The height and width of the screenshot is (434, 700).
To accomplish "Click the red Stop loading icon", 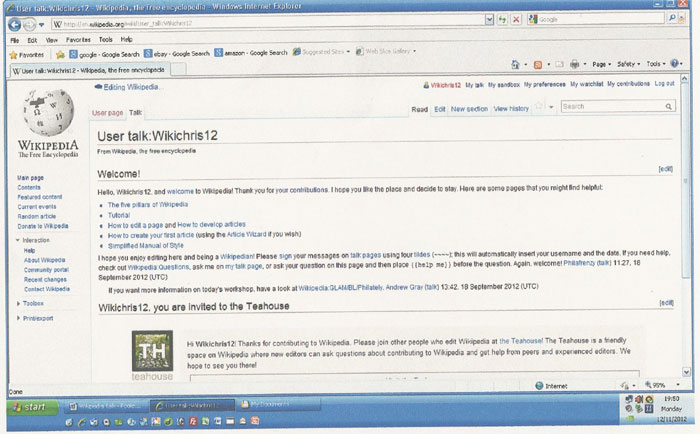I will click(x=516, y=20).
